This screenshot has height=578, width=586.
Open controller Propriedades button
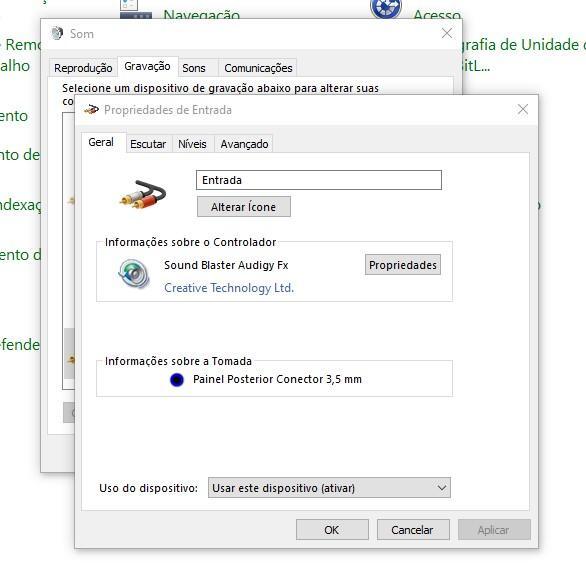[x=403, y=265]
